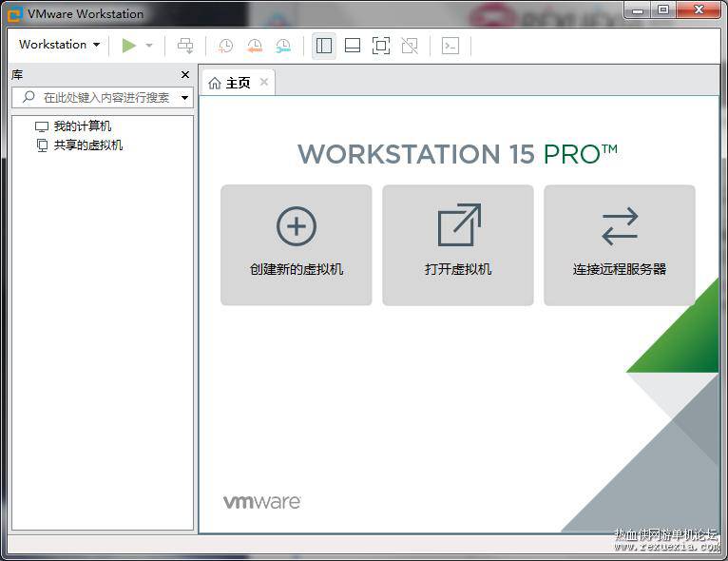Click the library search input field
This screenshot has height=561, width=728.
click(x=103, y=98)
